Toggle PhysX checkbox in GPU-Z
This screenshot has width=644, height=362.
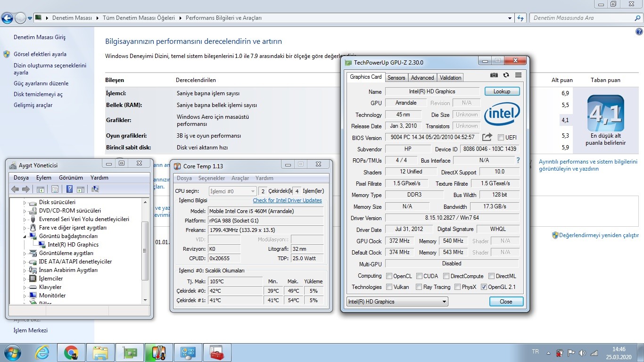coord(457,287)
